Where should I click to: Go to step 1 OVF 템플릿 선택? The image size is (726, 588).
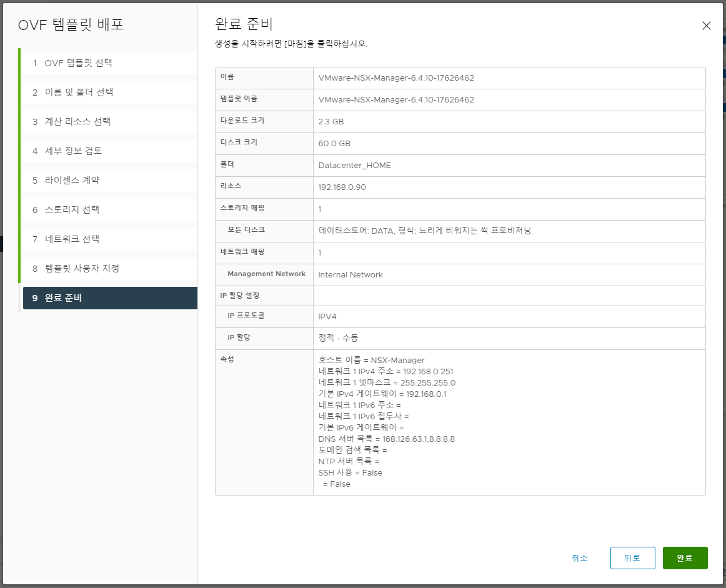(x=110, y=63)
